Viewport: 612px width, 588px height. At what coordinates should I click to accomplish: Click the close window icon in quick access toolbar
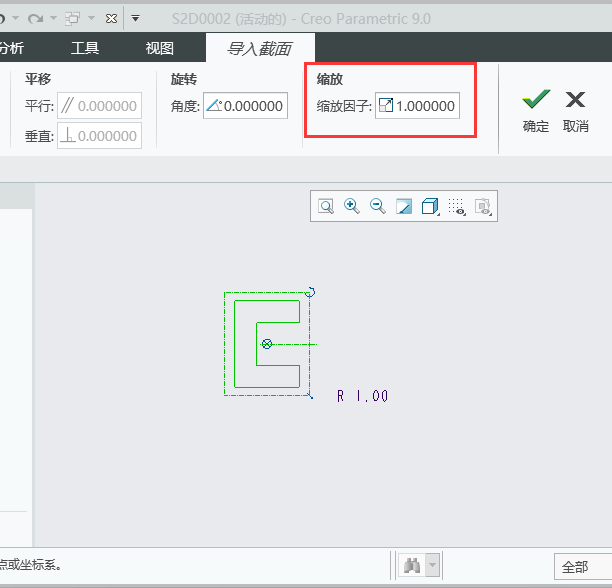(111, 18)
